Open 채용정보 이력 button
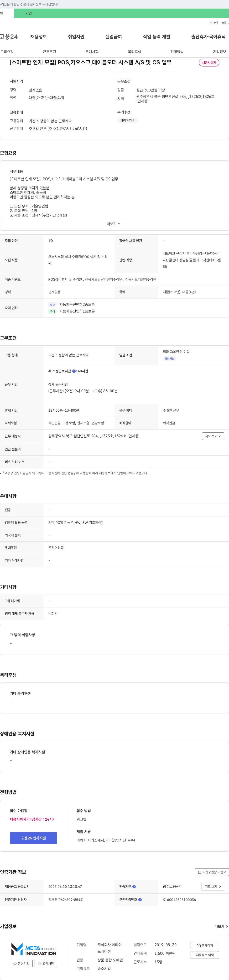 205,955
